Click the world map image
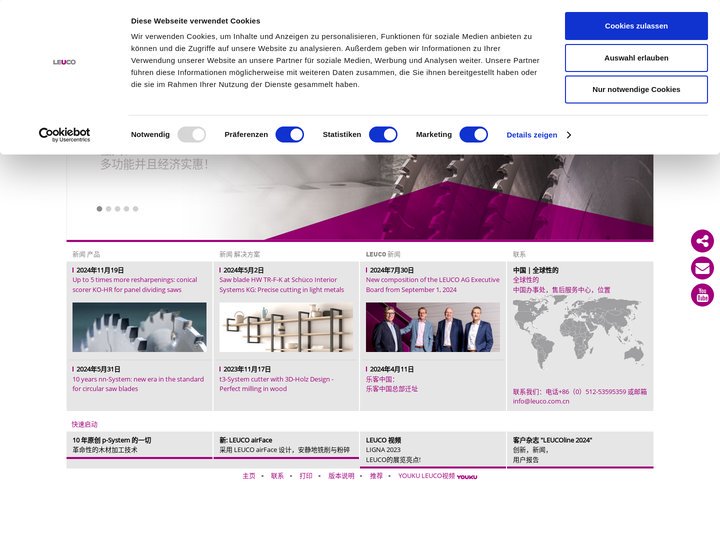Viewport: 720px width, 540px height. coord(579,332)
